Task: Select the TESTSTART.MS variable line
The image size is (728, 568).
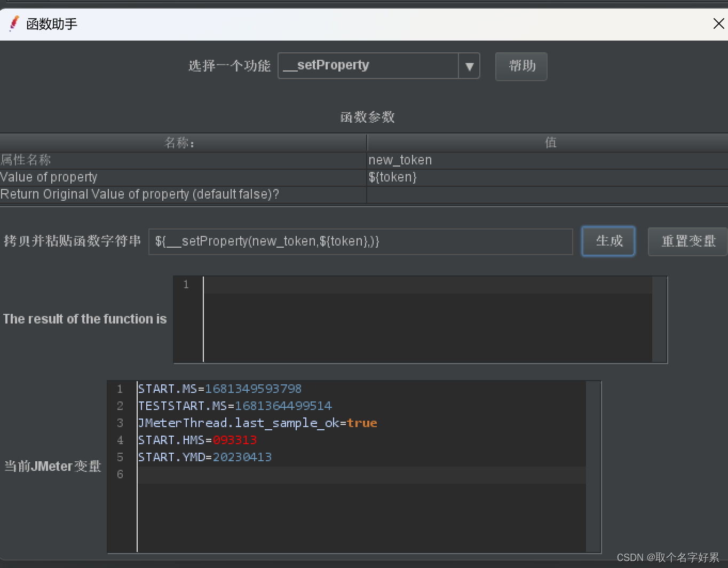Action: [234, 406]
